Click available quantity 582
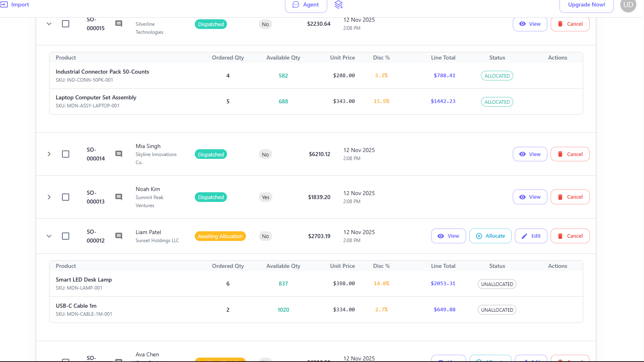 (x=283, y=76)
